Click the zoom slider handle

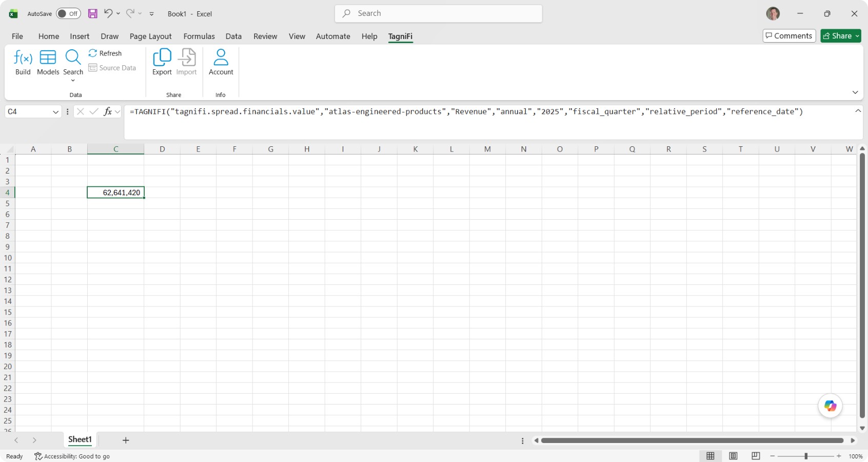[806, 456]
